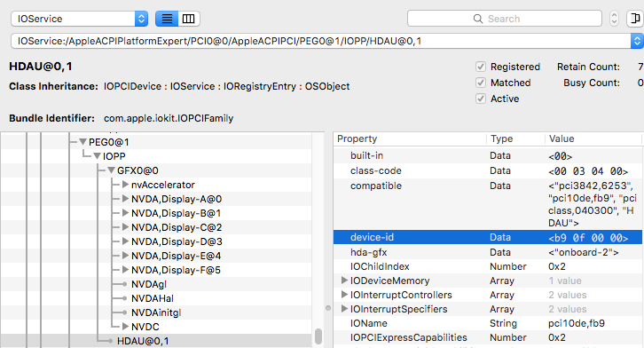Toggle the Registered checkbox
The width and height of the screenshot is (644, 348).
click(x=481, y=67)
